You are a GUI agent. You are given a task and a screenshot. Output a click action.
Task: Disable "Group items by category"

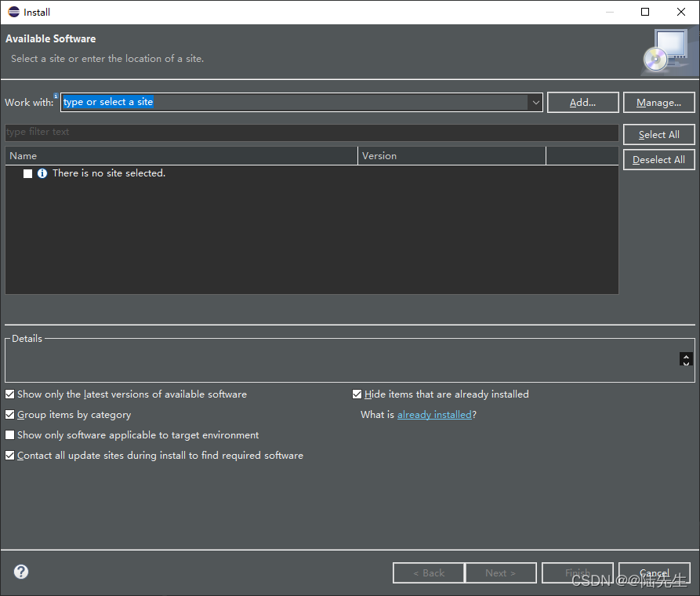click(9, 414)
